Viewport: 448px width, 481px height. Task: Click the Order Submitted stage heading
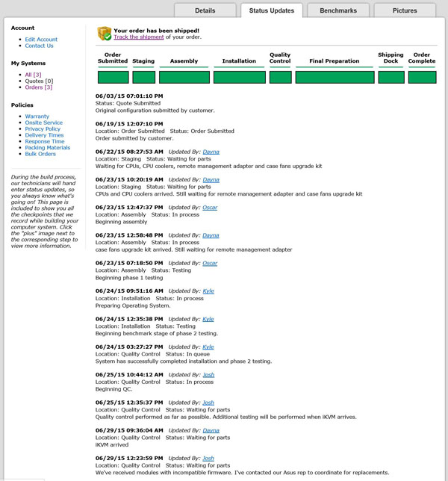click(113, 58)
